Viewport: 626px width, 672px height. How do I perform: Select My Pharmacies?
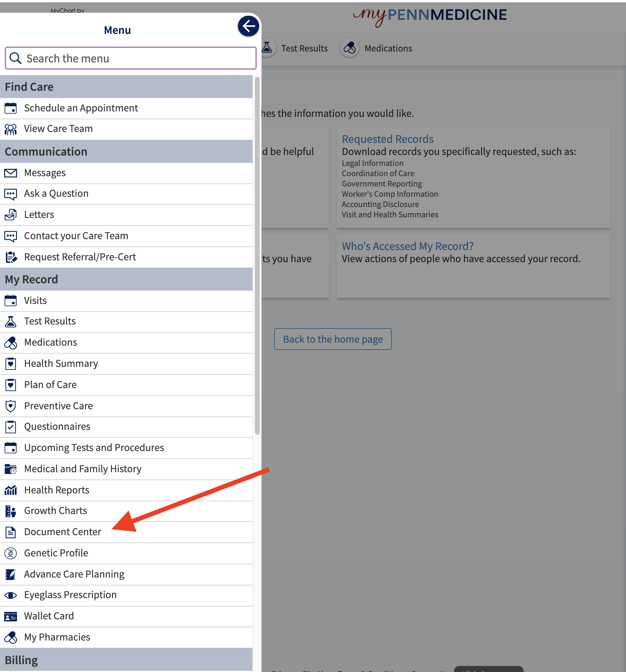(x=126, y=637)
